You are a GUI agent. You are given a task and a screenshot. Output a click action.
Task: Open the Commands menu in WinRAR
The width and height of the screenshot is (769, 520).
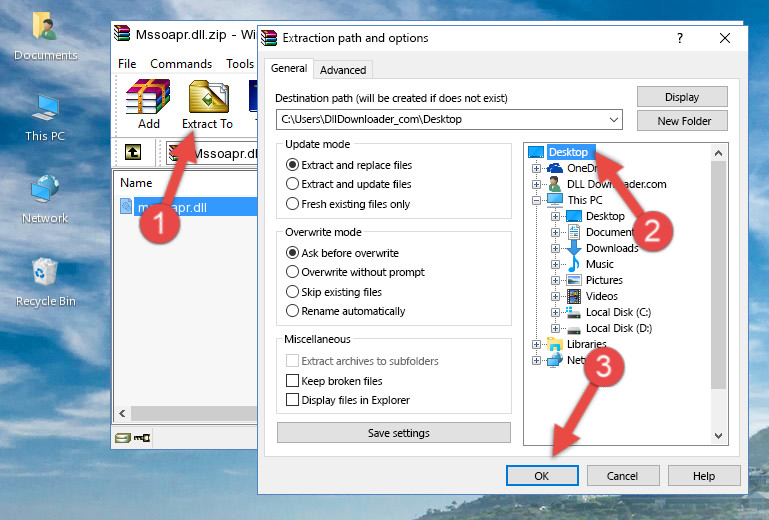tap(181, 64)
